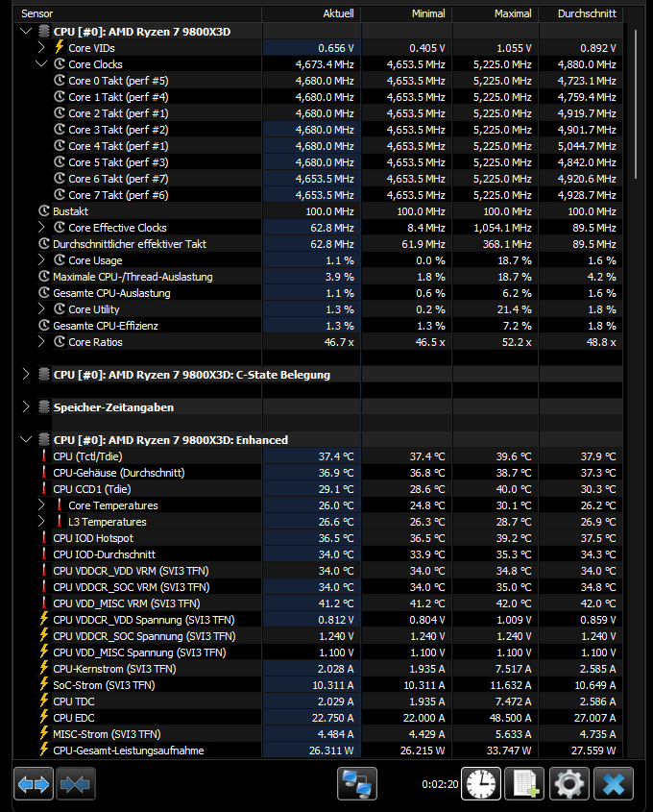Expand the Core Temperatures row
Viewport: 653px width, 812px height.
pos(41,504)
